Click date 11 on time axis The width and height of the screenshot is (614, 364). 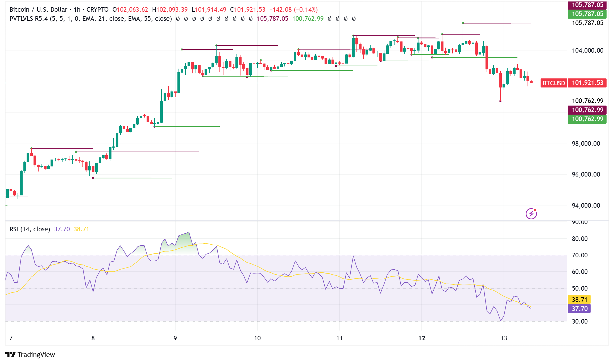(x=339, y=338)
